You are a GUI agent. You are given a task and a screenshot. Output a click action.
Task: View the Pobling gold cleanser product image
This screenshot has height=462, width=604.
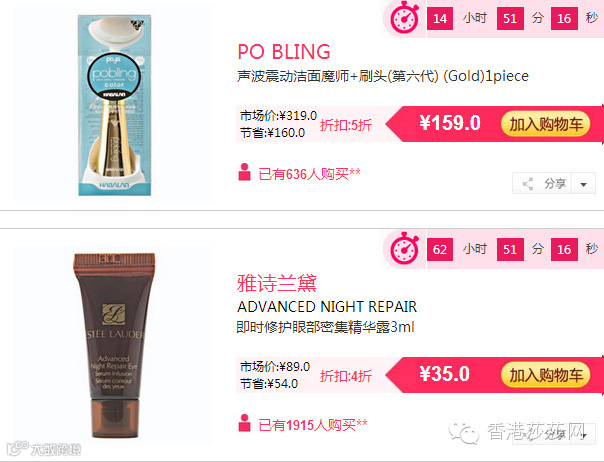(x=114, y=105)
